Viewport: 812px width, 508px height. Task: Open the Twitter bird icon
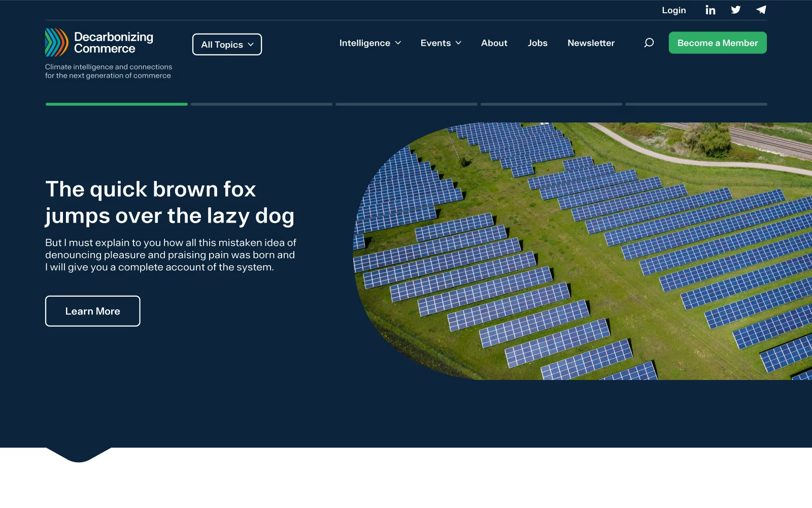pos(736,10)
